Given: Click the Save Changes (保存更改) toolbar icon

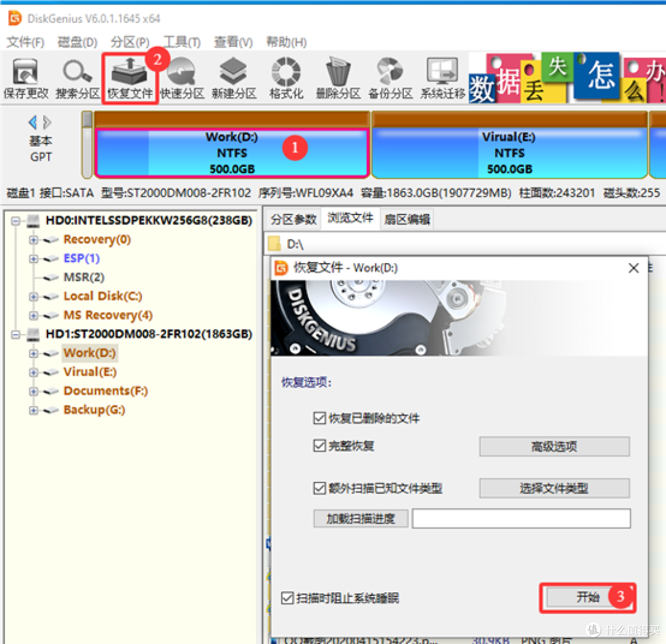Looking at the screenshot, I should (25, 78).
